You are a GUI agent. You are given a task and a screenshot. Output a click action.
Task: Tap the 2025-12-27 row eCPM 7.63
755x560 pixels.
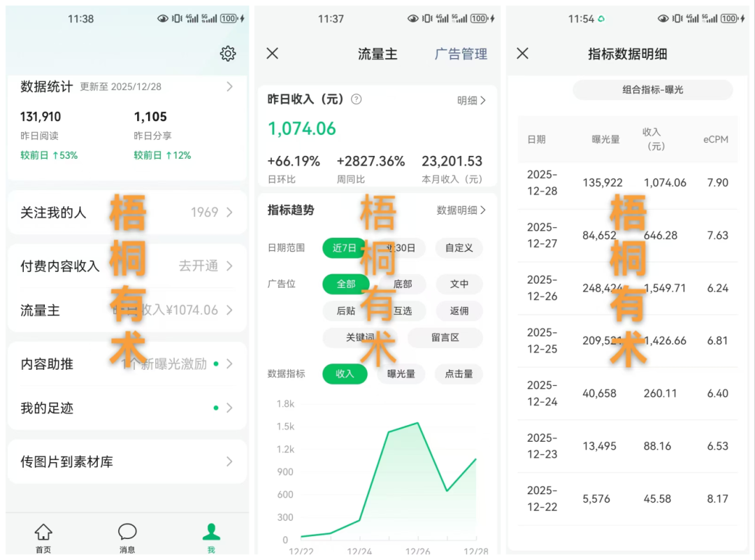[x=717, y=236]
